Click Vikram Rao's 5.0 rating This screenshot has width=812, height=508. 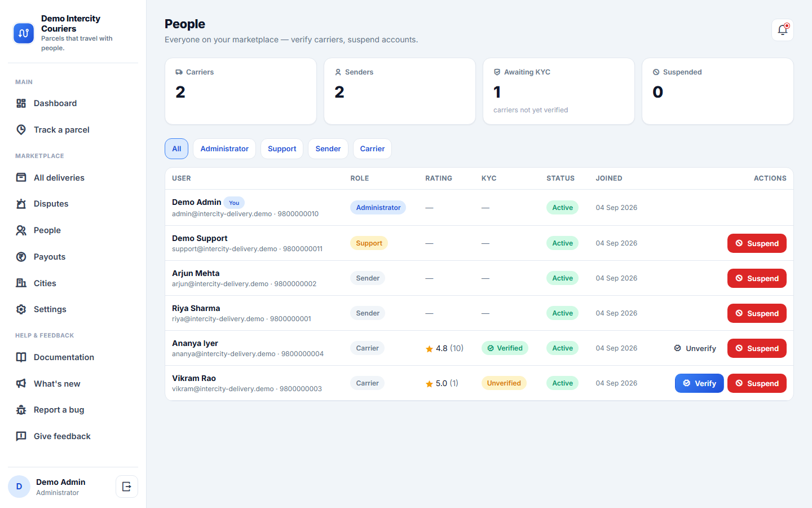click(442, 383)
